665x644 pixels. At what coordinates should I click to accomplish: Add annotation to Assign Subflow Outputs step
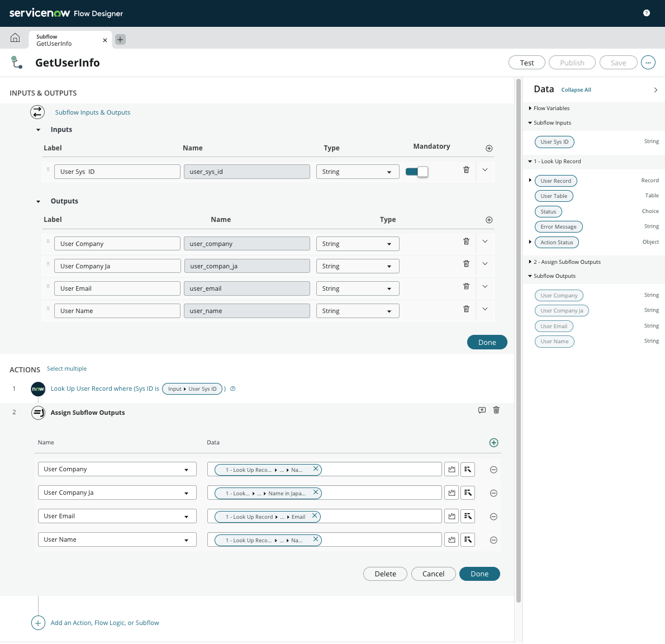[482, 410]
